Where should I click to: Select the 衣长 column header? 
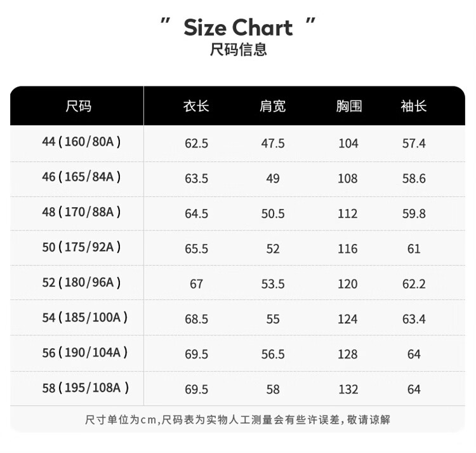coord(196,106)
